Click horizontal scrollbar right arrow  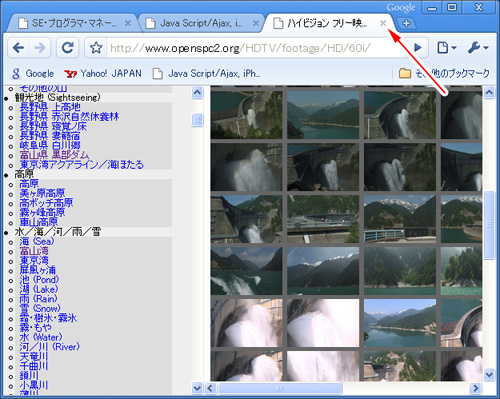point(476,388)
